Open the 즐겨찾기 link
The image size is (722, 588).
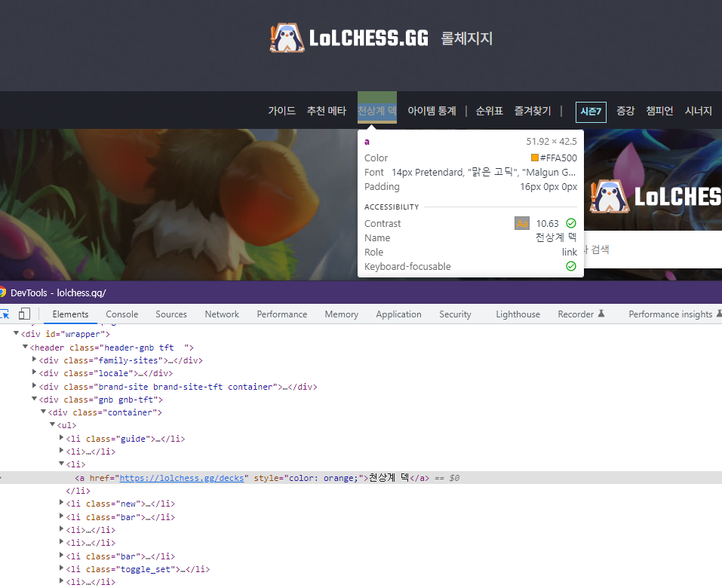533,111
